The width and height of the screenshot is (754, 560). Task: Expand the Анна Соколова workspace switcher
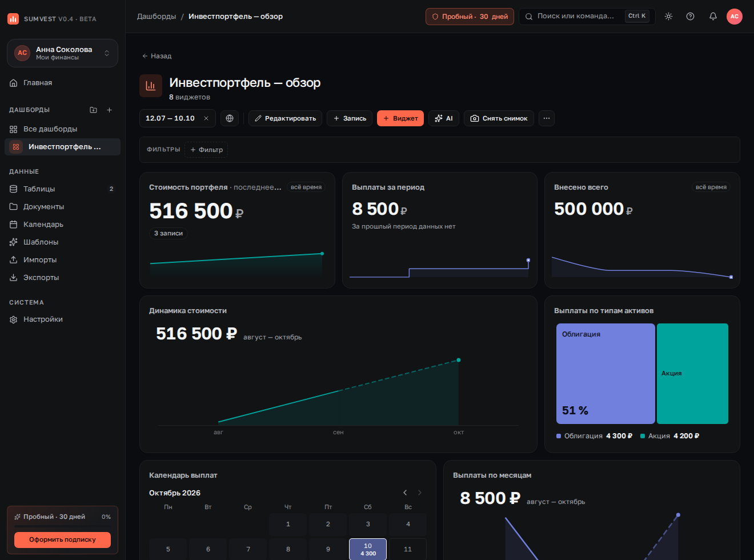62,53
